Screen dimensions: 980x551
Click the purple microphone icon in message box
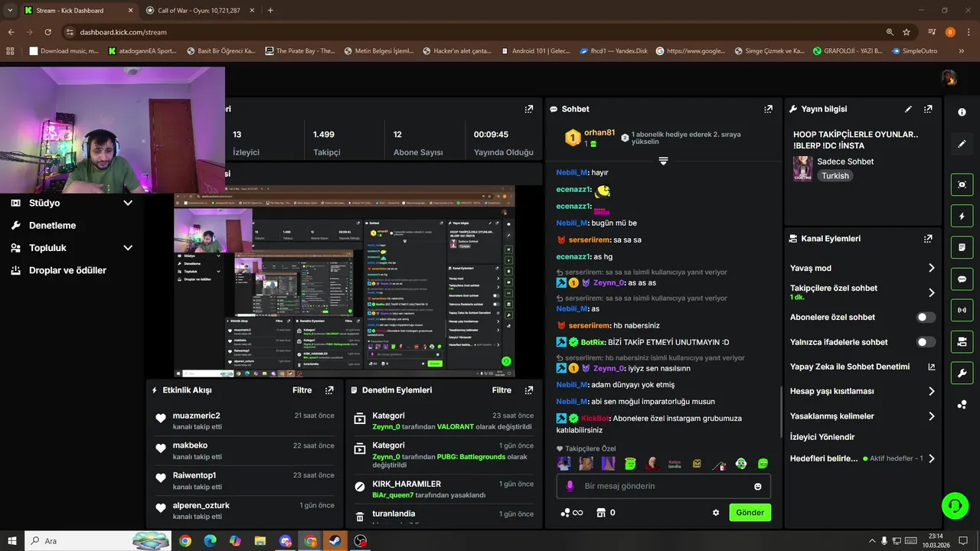tap(569, 486)
